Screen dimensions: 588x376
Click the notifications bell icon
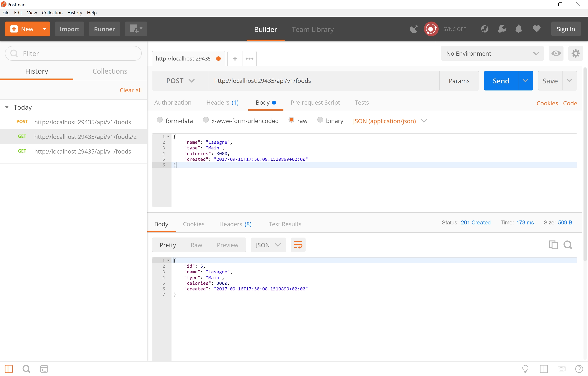pos(519,29)
